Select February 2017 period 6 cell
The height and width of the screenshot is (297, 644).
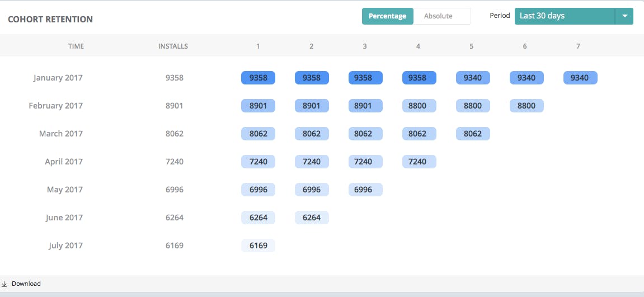pos(526,106)
